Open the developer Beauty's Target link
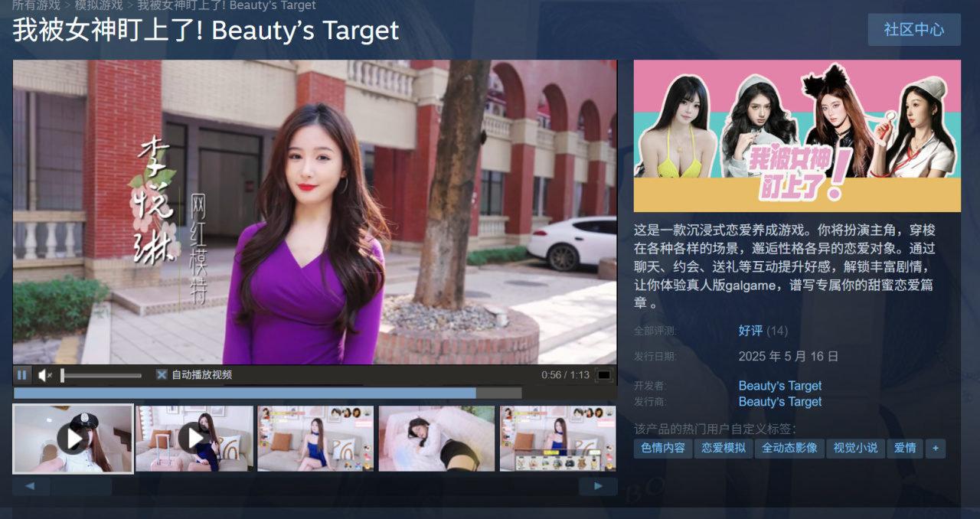Viewport: 980px width, 519px height. point(780,386)
